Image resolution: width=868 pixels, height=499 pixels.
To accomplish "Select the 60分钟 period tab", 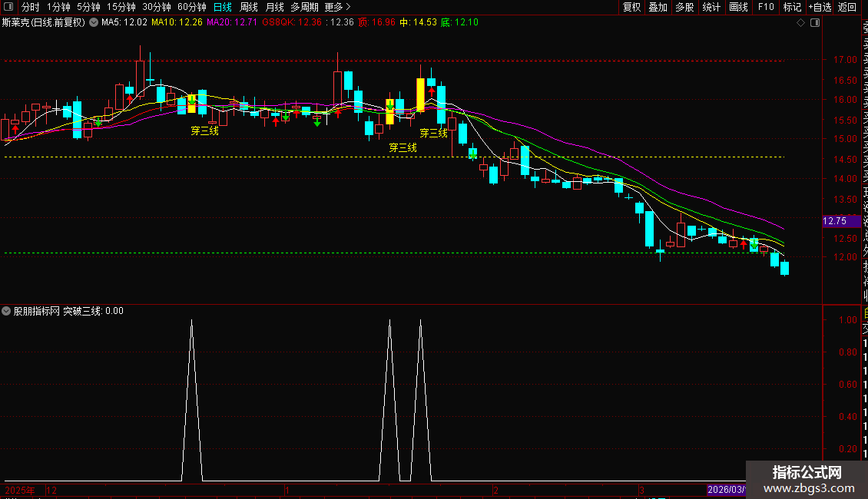I will (191, 7).
